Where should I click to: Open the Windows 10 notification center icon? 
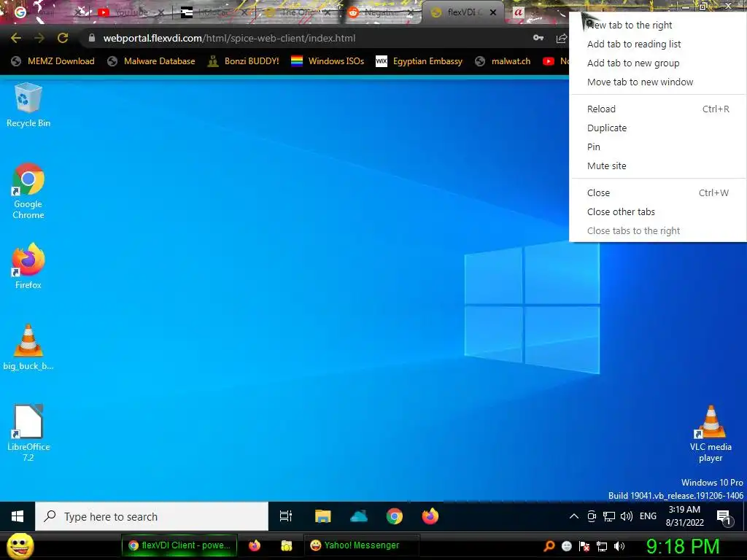(x=724, y=517)
